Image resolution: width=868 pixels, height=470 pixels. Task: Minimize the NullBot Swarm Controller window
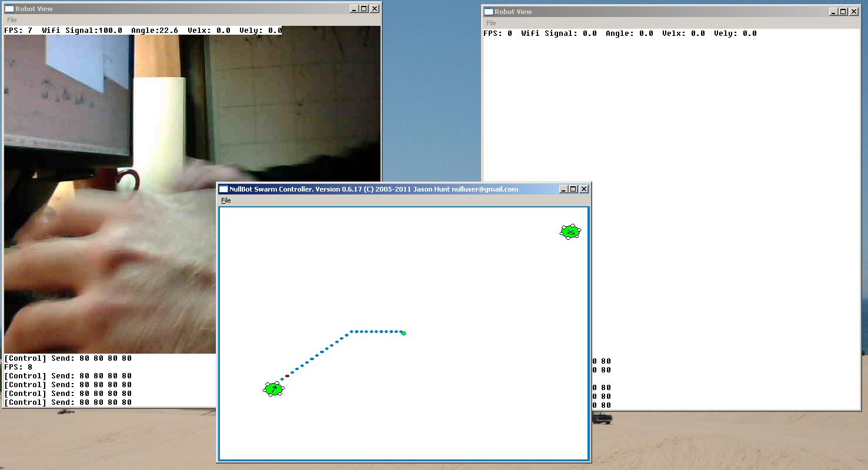coord(563,189)
